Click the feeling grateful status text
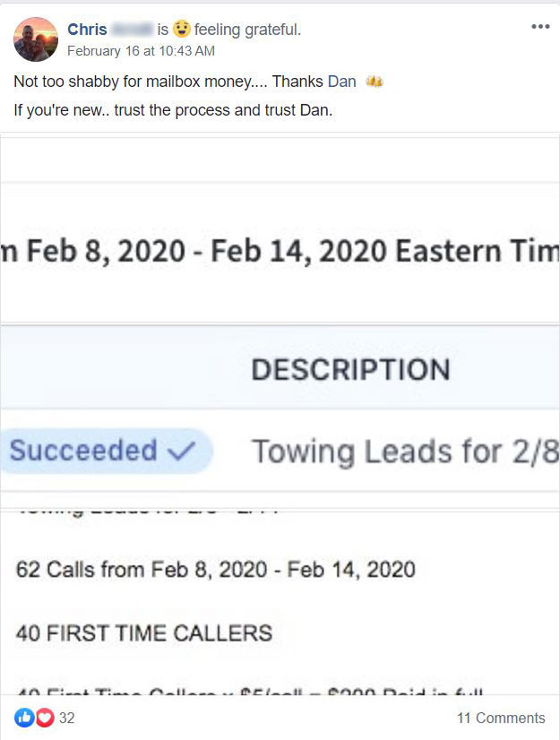Image resolution: width=560 pixels, height=740 pixels. click(247, 30)
